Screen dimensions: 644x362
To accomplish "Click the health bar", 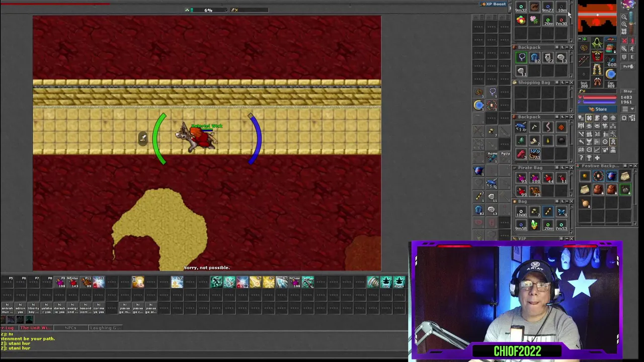I will [599, 97].
